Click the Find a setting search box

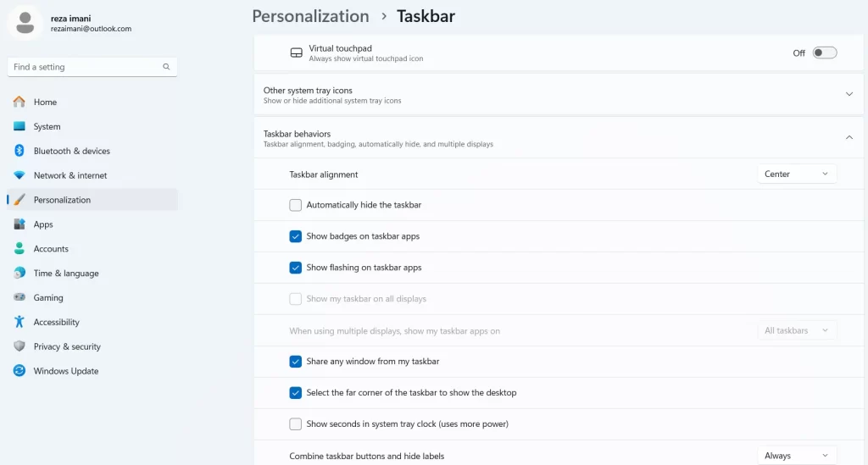(92, 67)
